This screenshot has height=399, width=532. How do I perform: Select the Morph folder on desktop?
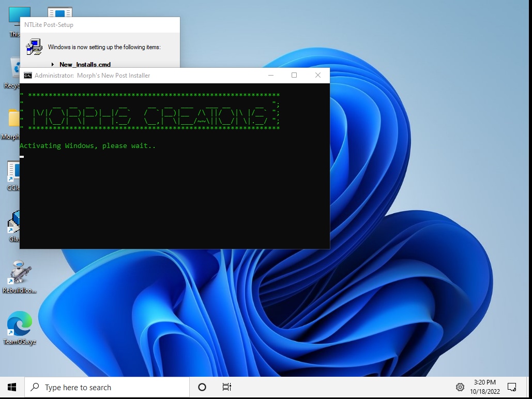pos(10,124)
